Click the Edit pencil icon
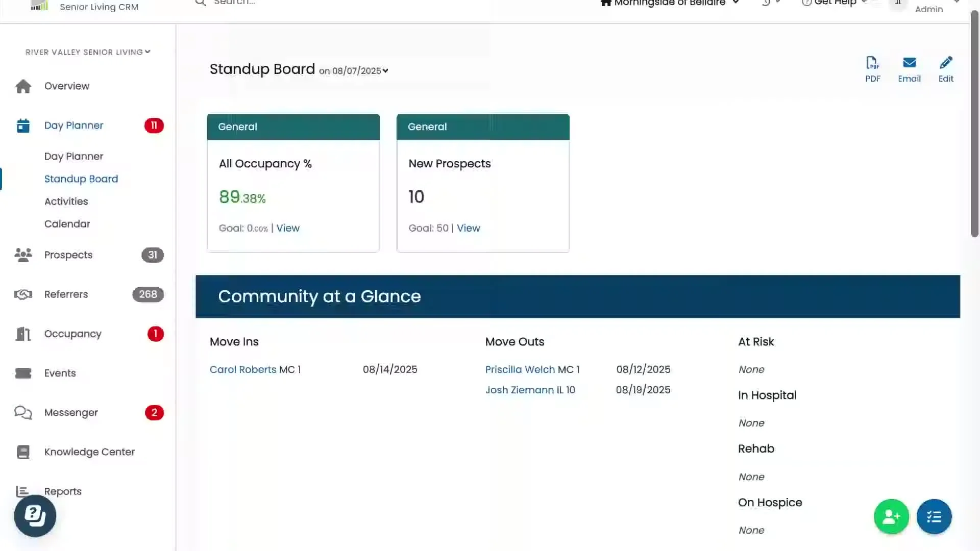 (946, 63)
